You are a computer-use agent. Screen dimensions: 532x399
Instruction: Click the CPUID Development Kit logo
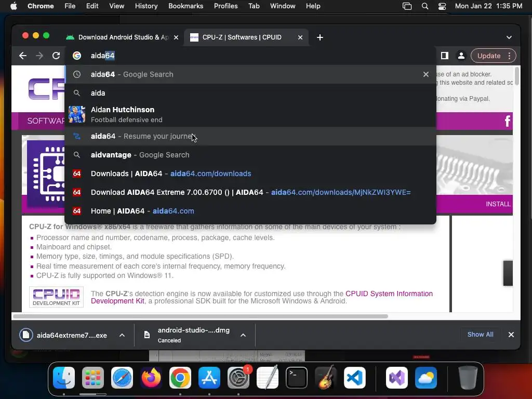[56, 297]
